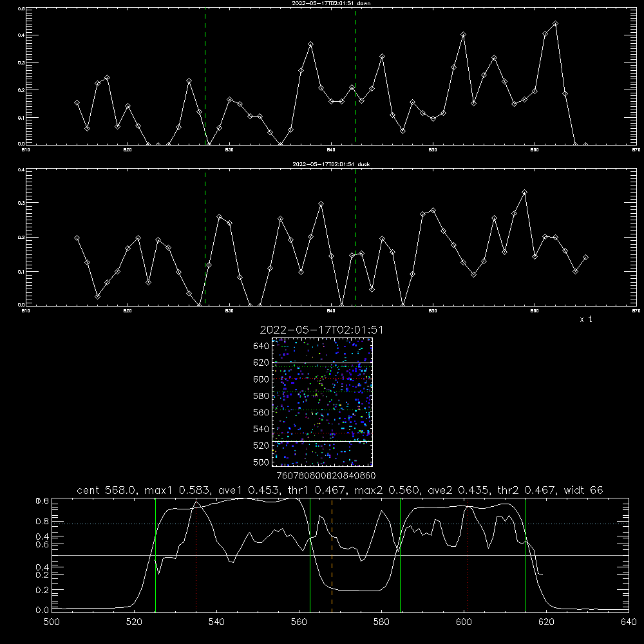Viewport: 644px width, 644px height.
Task: Click '580' on the speckle image y-axis
Action: [261, 396]
